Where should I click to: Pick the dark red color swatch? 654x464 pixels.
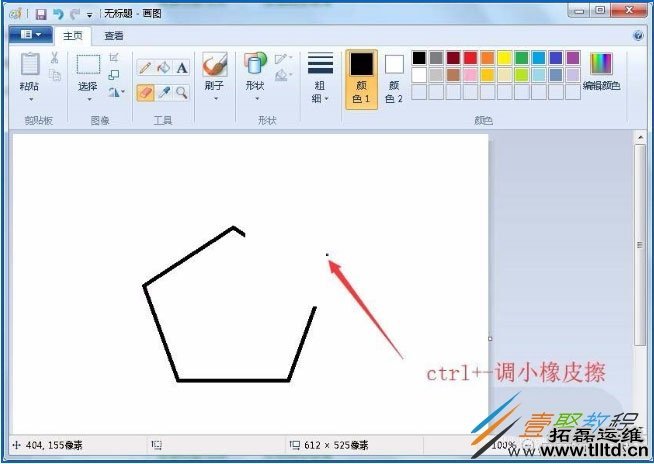coord(453,58)
